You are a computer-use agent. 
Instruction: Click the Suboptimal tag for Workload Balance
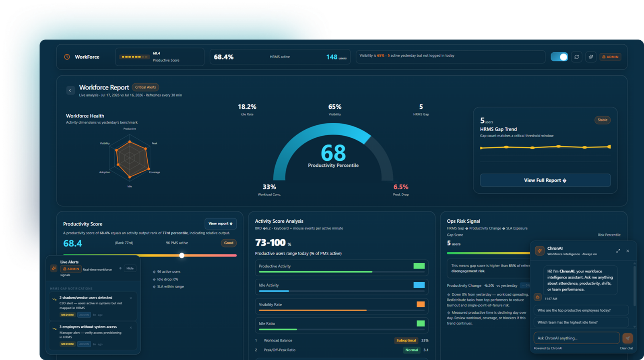[406, 340]
